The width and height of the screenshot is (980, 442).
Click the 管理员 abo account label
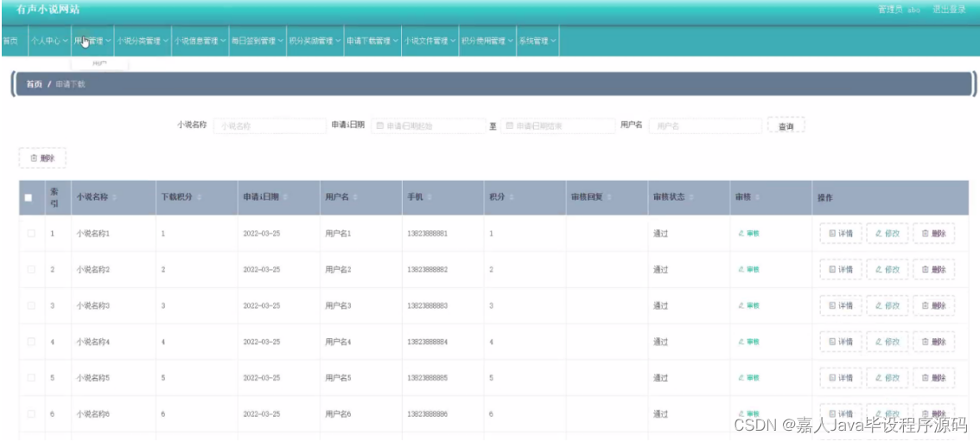[x=899, y=10]
